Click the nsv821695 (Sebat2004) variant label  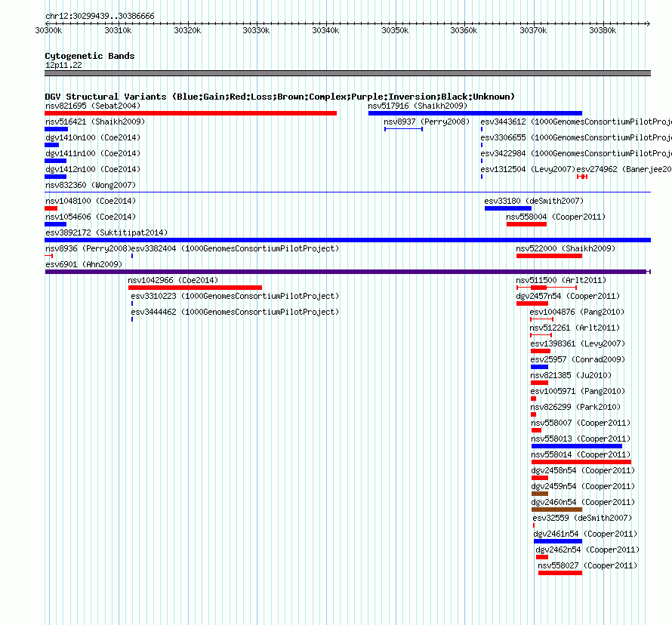pyautogui.click(x=93, y=106)
